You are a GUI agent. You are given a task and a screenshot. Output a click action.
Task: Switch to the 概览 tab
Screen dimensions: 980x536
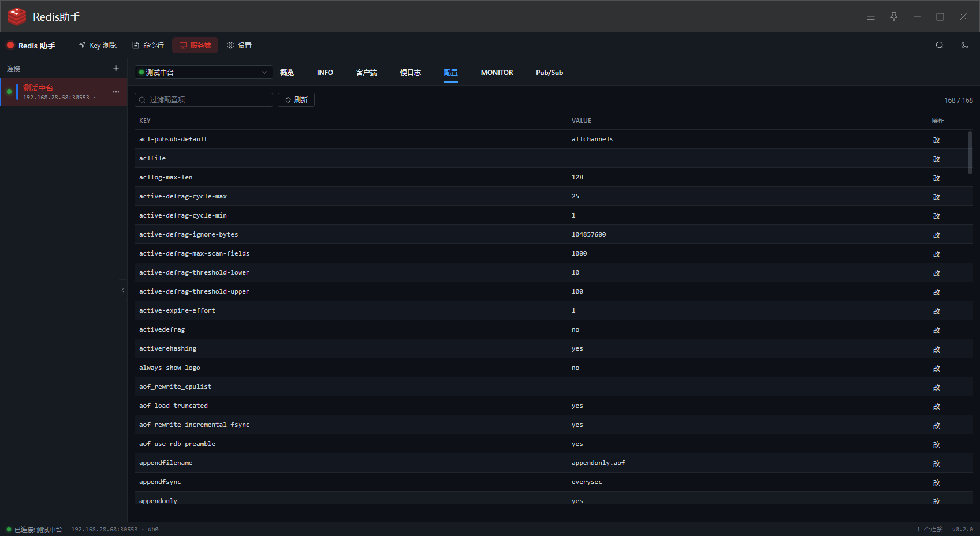287,73
